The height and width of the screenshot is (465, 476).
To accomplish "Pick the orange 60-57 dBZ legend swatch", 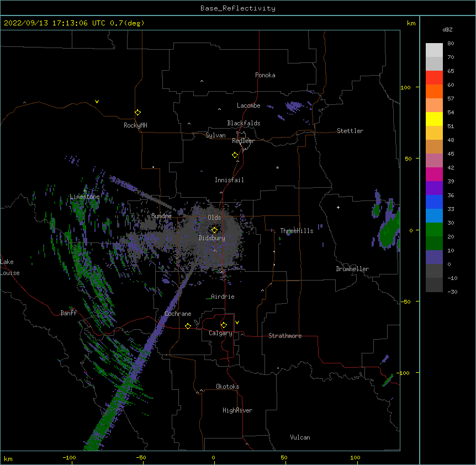I will coord(434,91).
